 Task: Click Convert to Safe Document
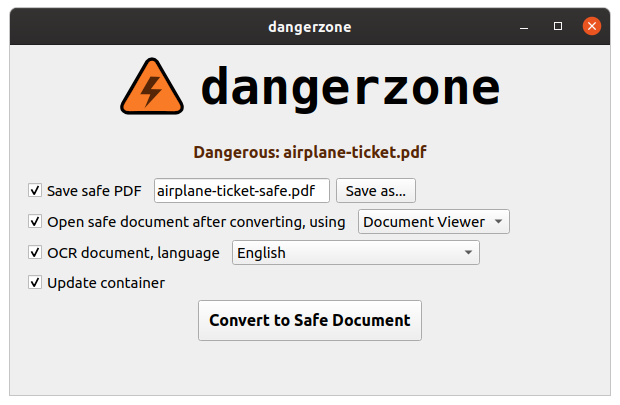(310, 320)
